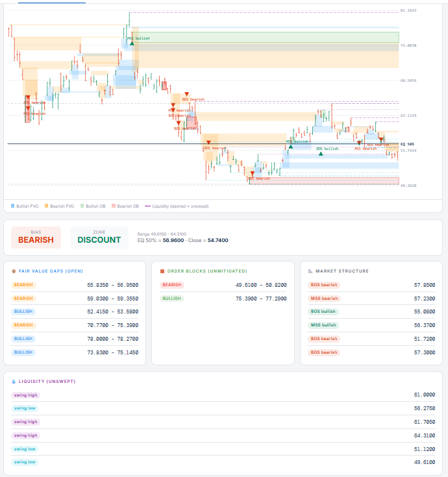Click the MSS bullish badge at 56.3700

(x=323, y=325)
